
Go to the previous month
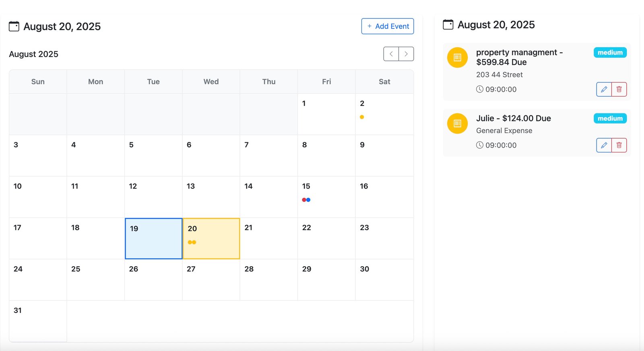(391, 54)
